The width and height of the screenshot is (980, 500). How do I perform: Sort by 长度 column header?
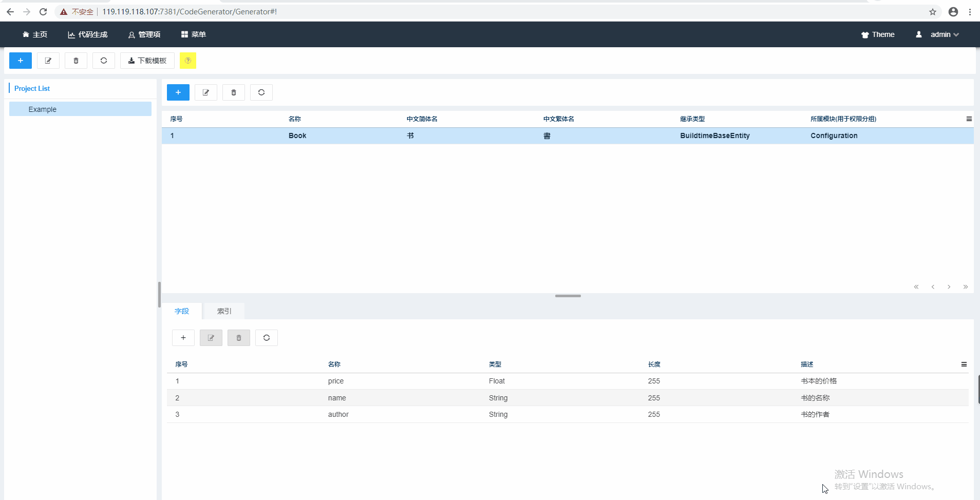[654, 364]
